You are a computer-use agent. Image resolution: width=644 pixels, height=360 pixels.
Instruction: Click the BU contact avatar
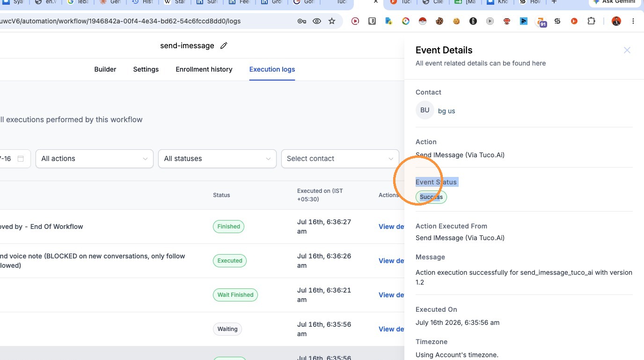click(x=425, y=110)
